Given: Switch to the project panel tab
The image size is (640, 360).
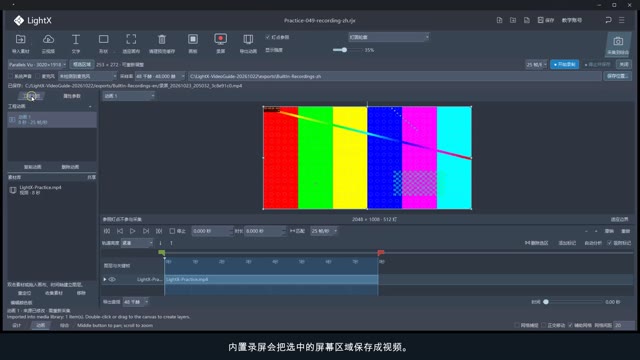Looking at the screenshot, I should [32, 96].
